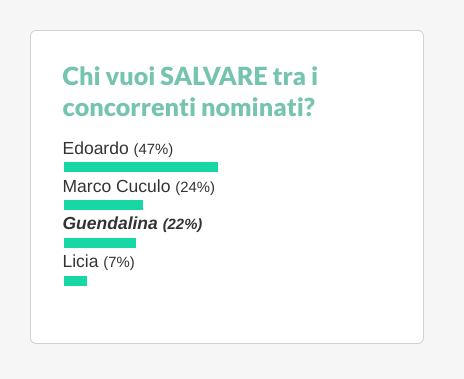Click the word 'Marco' in second option
The image size is (464, 379).
[87, 186]
